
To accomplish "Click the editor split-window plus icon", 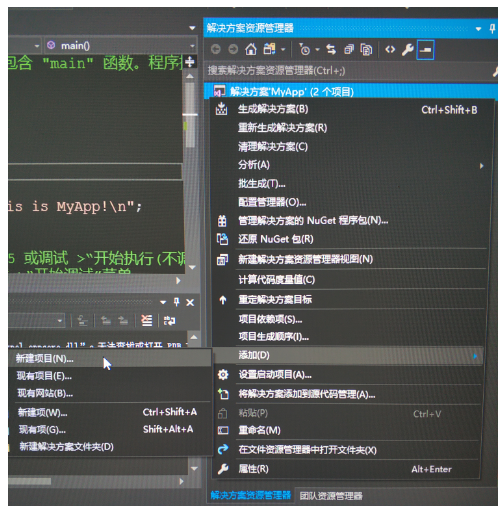I will point(190,62).
